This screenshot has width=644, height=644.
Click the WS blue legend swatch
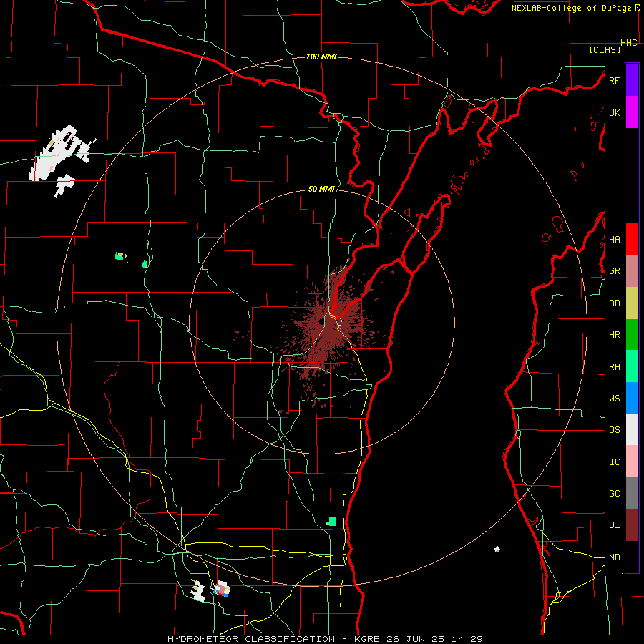(632, 398)
